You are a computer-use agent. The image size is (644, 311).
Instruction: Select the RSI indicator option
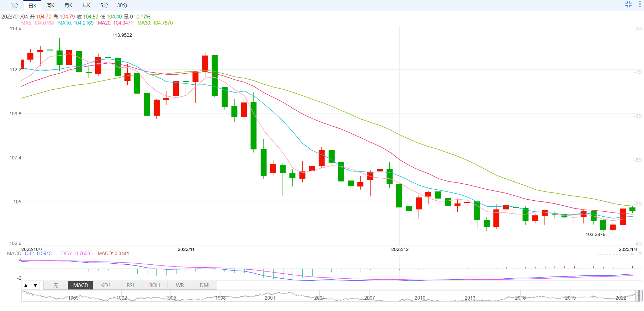pyautogui.click(x=131, y=285)
